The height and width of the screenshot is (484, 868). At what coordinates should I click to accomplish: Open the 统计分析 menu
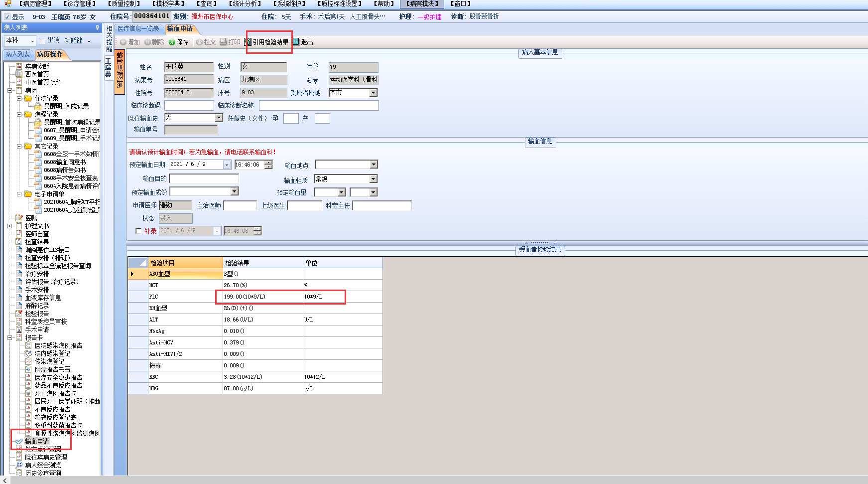click(246, 3)
